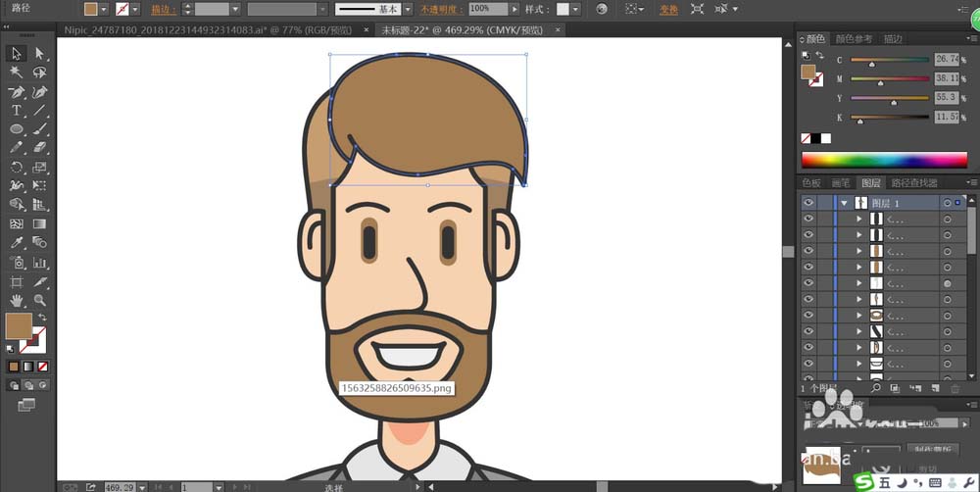Select the Lasso tool
This screenshot has width=980, height=492.
coord(39,73)
